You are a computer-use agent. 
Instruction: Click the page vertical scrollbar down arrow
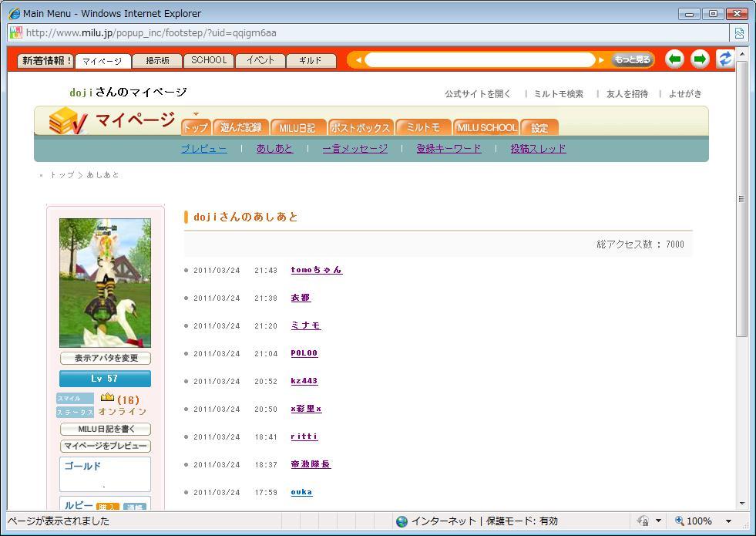coord(742,503)
